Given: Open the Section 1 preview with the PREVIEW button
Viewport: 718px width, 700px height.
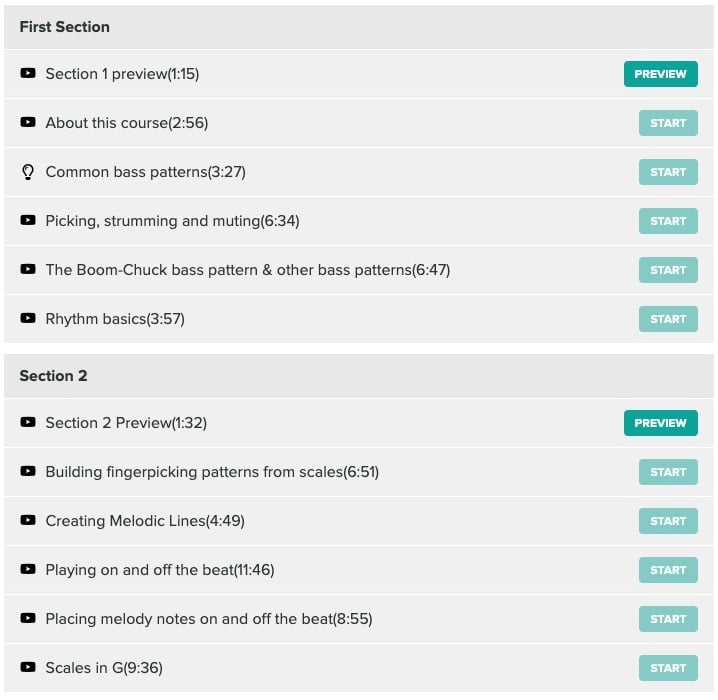Looking at the screenshot, I should pos(660,74).
